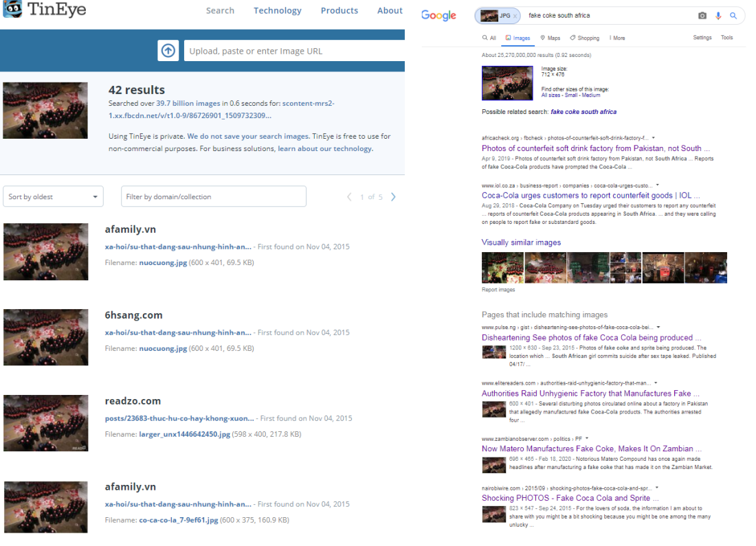
Task: Click 'Small' image size link
Action: [x=571, y=95]
